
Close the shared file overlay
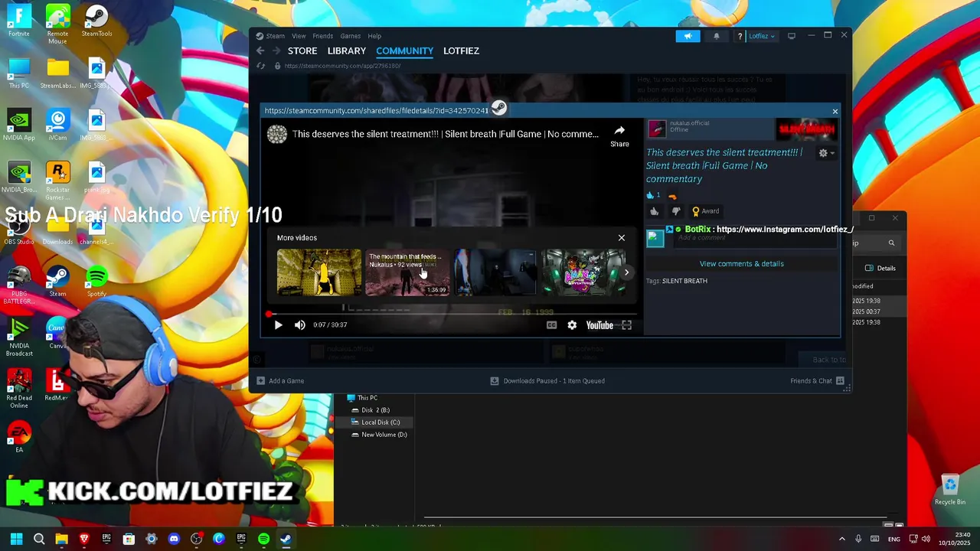835,112
